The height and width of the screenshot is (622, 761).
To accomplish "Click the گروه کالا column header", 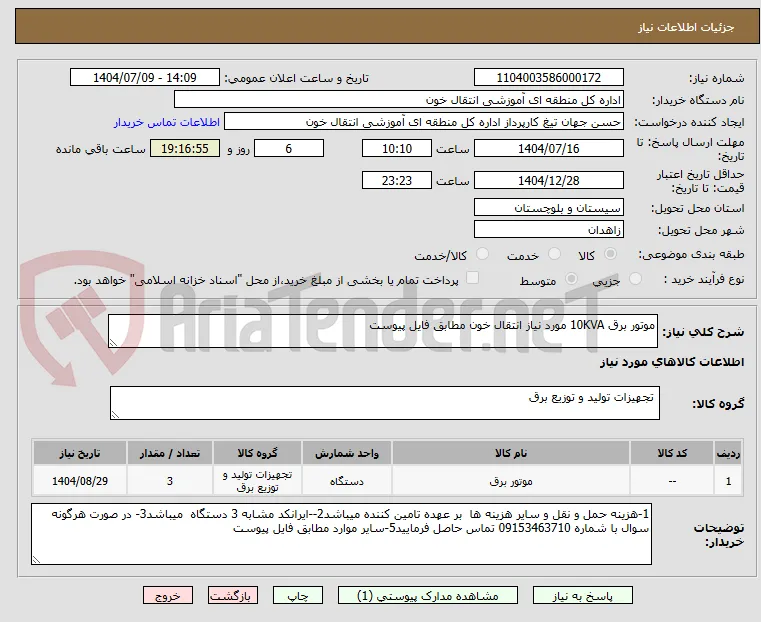I will 257,453.
